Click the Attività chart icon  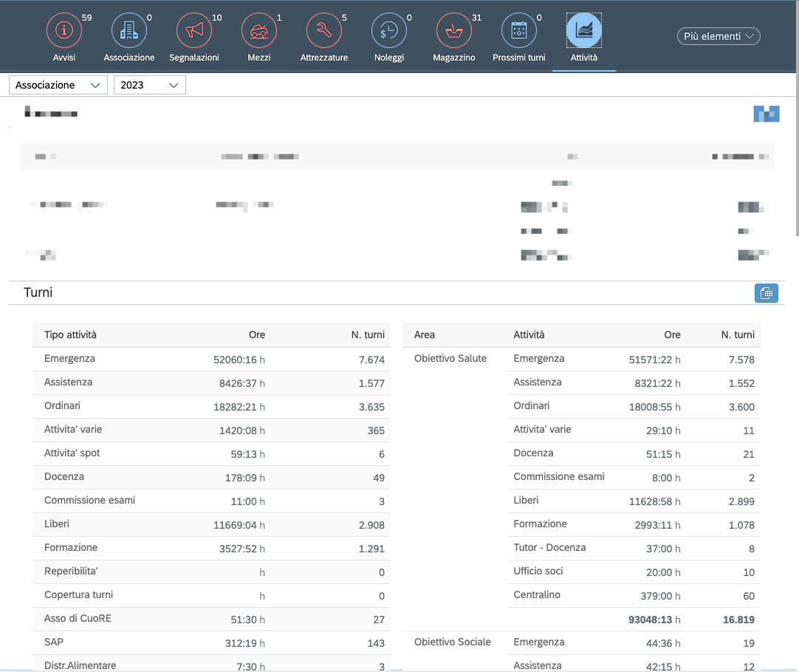584,30
